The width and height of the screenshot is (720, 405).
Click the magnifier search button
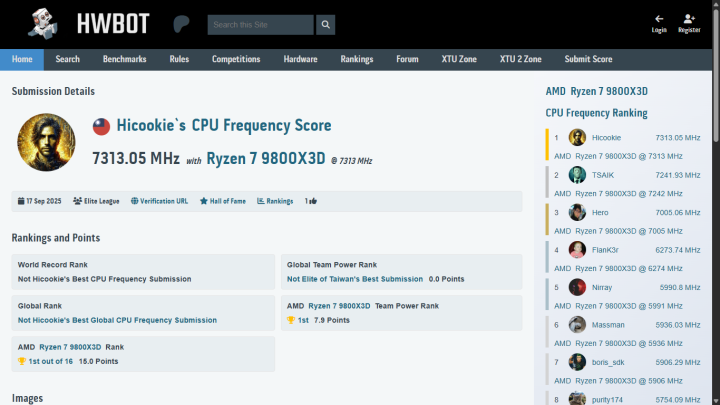(x=326, y=25)
